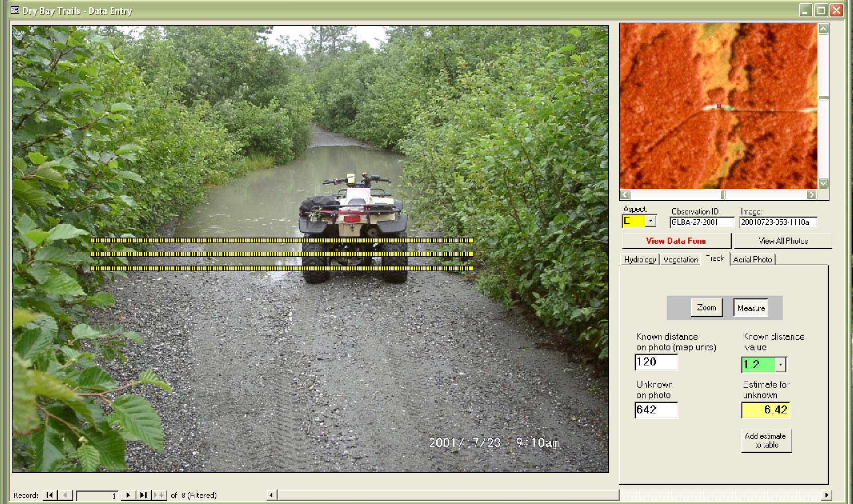Screen dimensions: 853x504
Task: Minimize the Dry Bay Trails window
Action: (x=805, y=10)
